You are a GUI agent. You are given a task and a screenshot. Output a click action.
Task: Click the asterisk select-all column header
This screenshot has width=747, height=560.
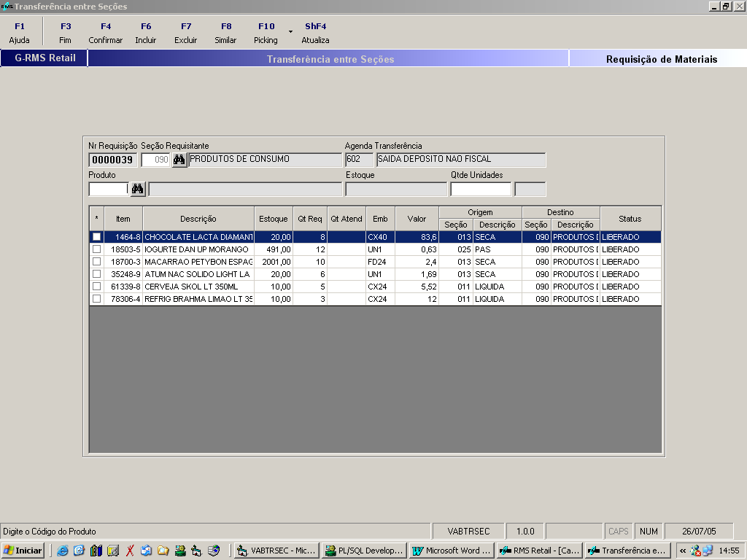click(x=97, y=219)
